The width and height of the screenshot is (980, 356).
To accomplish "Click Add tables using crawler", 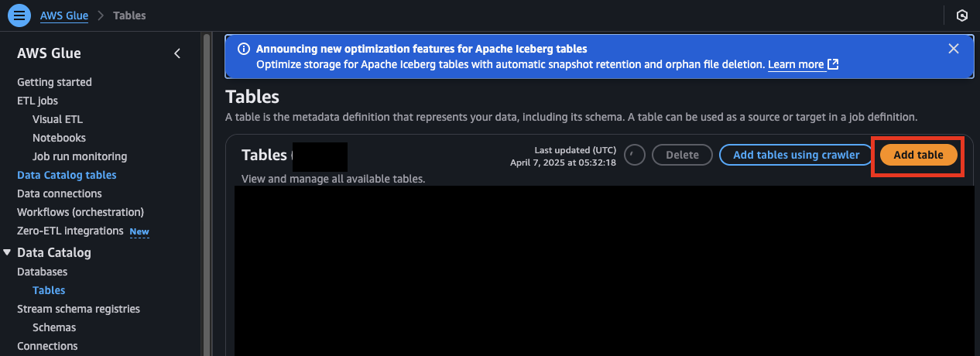I will click(x=796, y=155).
